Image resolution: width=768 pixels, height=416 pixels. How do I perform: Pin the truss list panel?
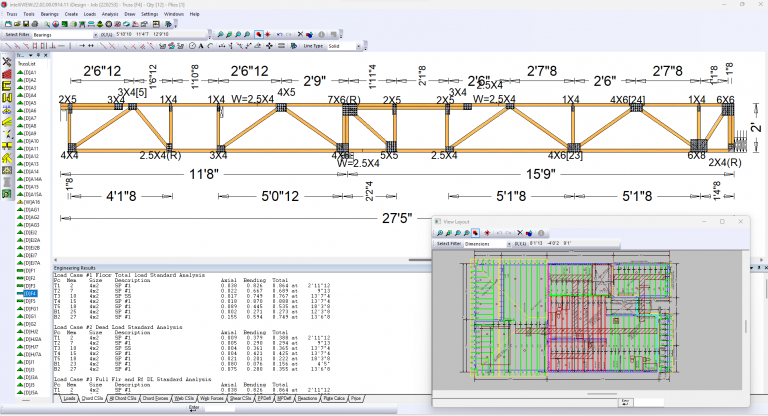click(x=38, y=55)
